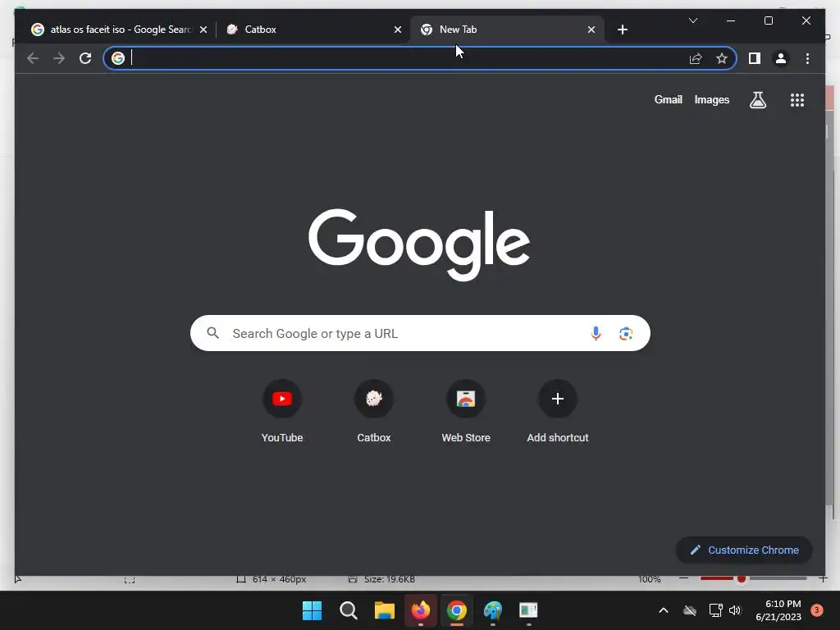Focus the Search Google or type a URL box
Image resolution: width=840 pixels, height=630 pixels.
420,333
